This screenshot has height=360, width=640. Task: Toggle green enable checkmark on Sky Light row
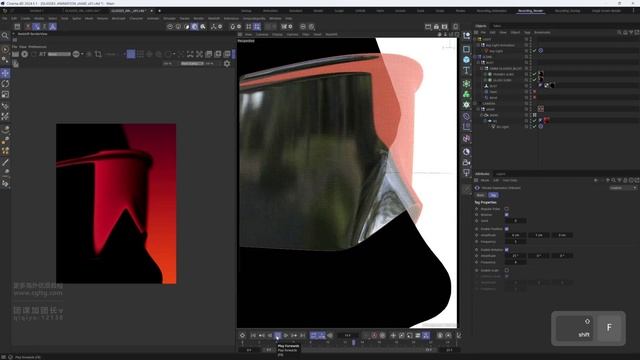tap(534, 51)
